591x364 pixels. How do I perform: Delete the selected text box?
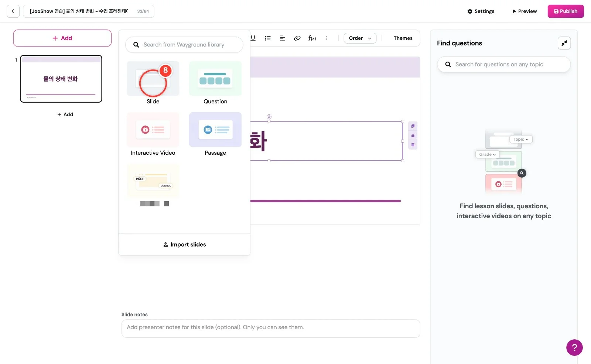413,145
